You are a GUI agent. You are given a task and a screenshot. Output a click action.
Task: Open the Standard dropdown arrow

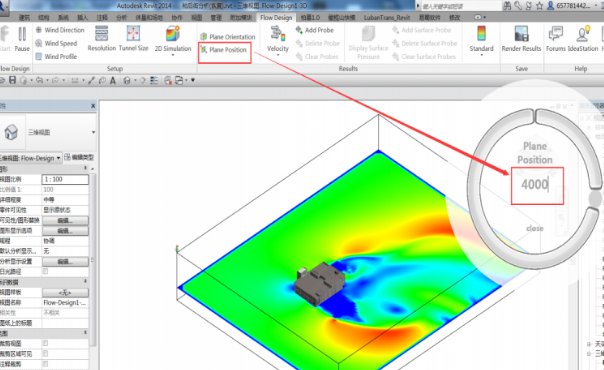point(482,55)
